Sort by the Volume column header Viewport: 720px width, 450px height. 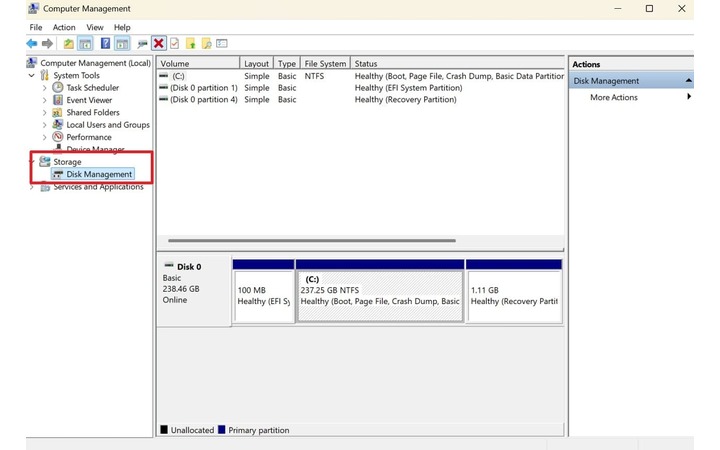198,63
